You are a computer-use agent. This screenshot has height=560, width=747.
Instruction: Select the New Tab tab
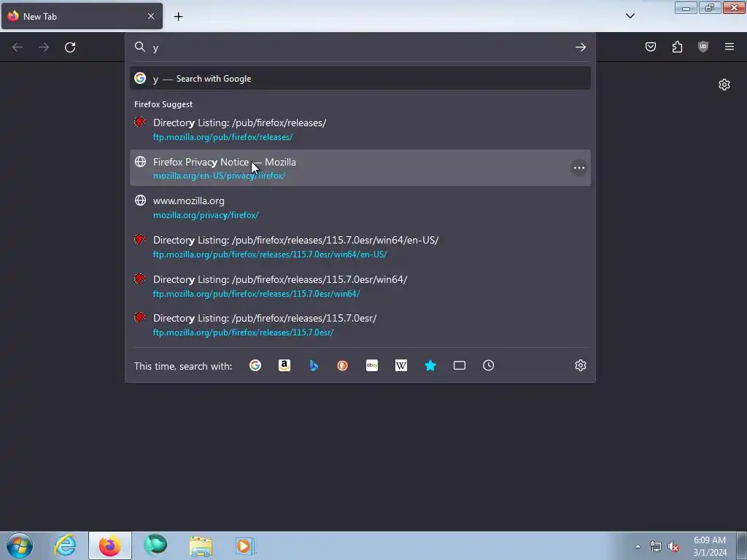tap(82, 16)
